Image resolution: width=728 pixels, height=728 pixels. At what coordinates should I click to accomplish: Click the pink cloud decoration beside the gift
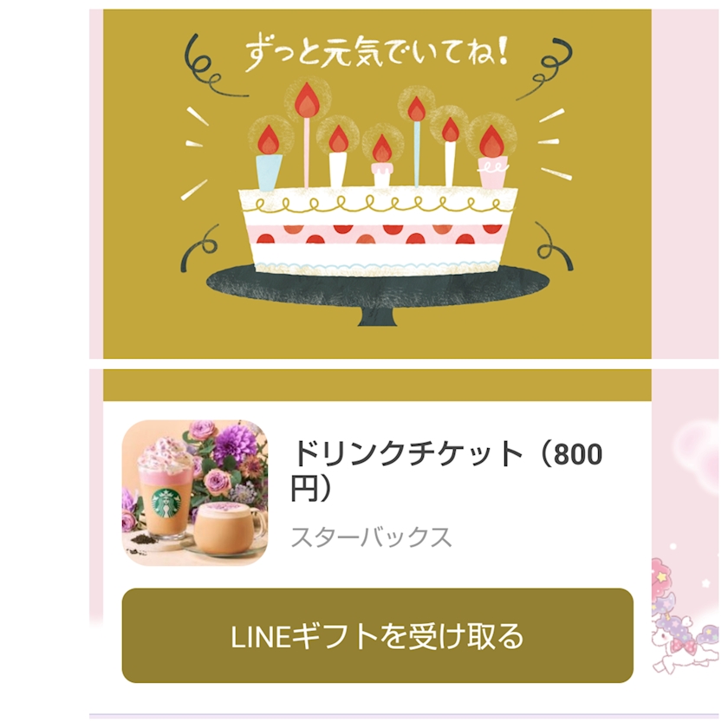(698, 447)
